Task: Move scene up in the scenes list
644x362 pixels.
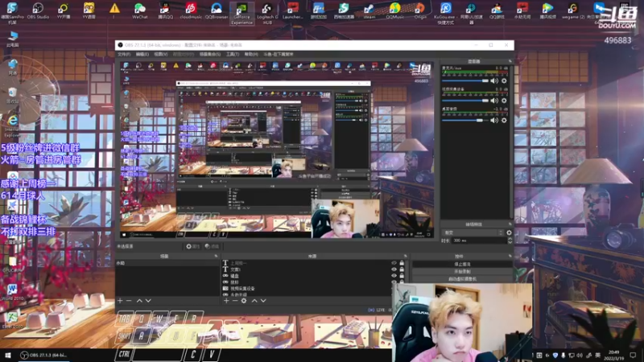Action: (139, 301)
